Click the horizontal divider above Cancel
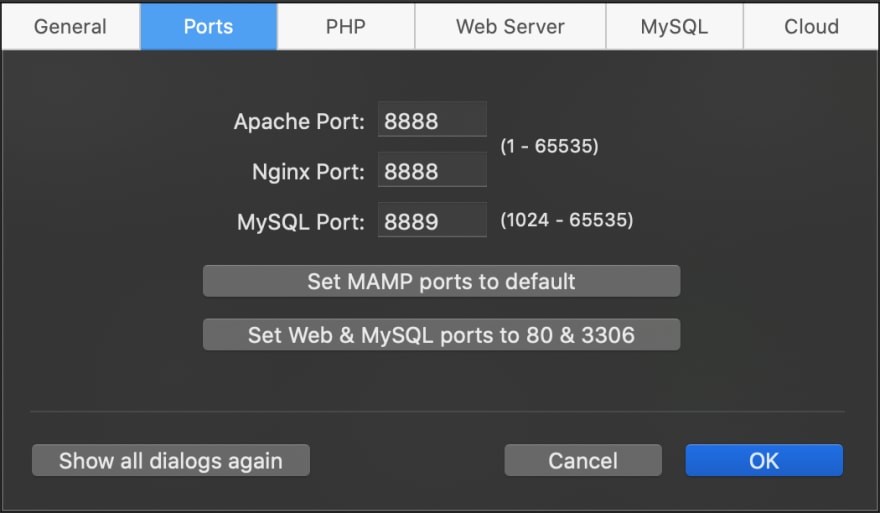This screenshot has width=880, height=513. pyautogui.click(x=437, y=411)
